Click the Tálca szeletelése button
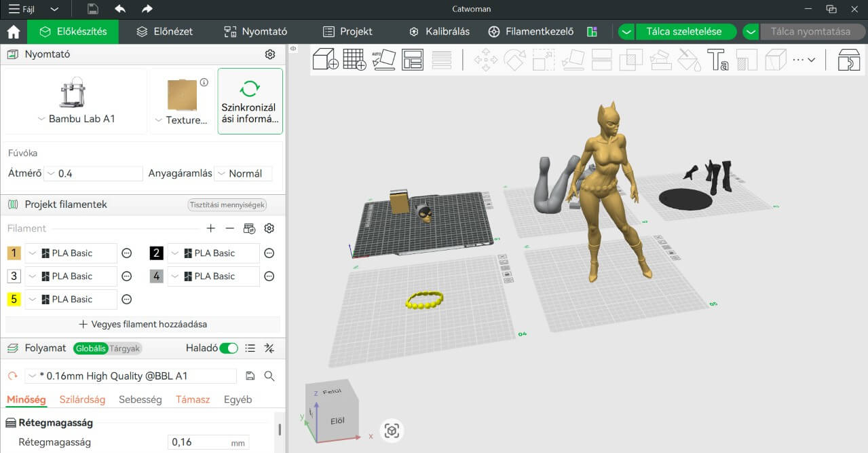Image resolution: width=868 pixels, height=453 pixels. click(x=687, y=32)
